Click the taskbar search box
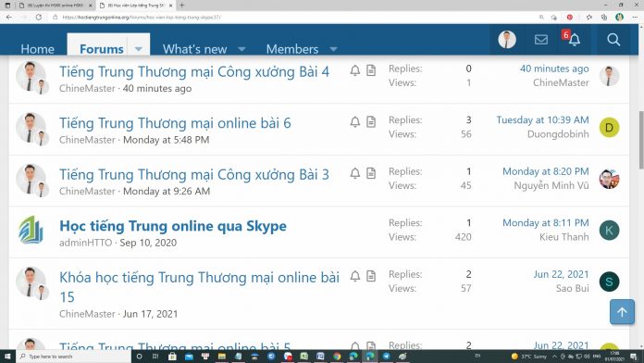The width and height of the screenshot is (644, 363). click(73, 357)
